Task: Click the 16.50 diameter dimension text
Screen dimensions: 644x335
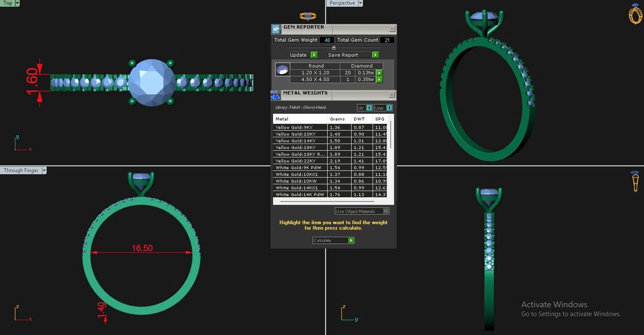Action: tap(142, 248)
